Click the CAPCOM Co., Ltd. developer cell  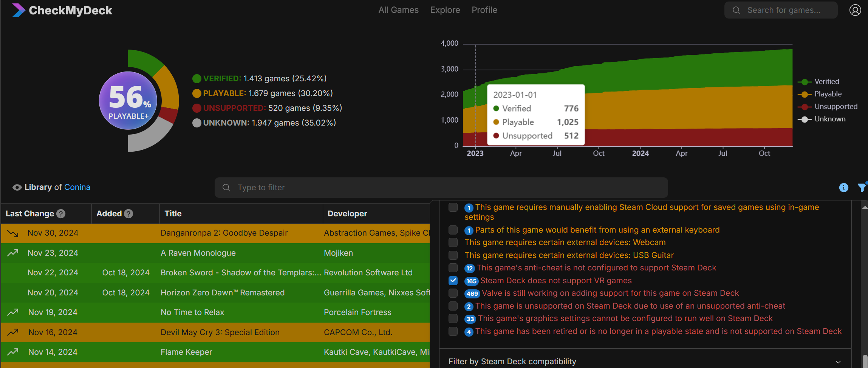(x=358, y=332)
